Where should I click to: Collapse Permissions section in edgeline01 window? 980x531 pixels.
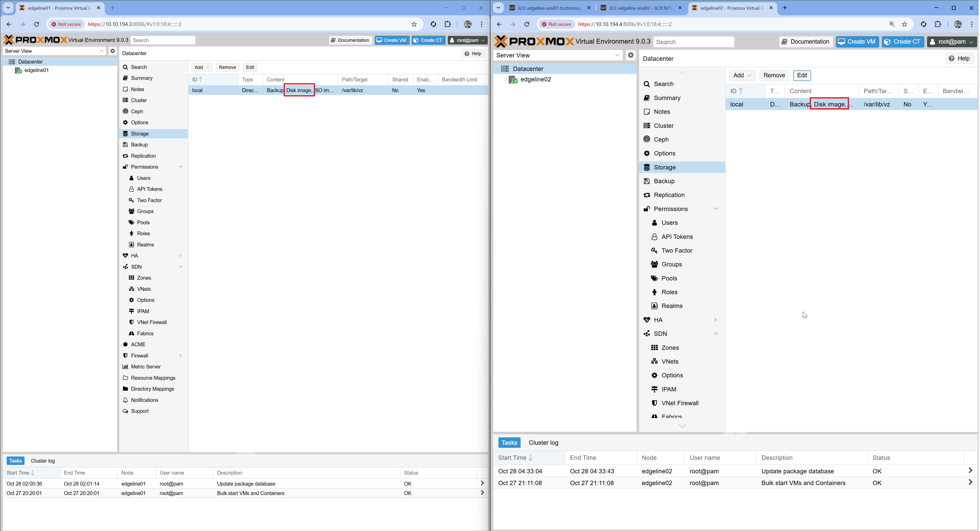pos(181,167)
